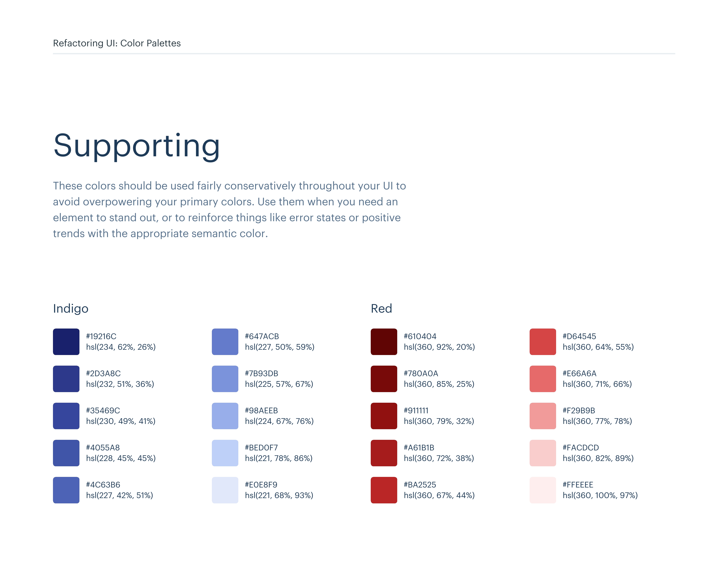Image resolution: width=728 pixels, height=563 pixels.
Task: Select the pale indigo swatch #E0E8F9
Action: pos(225,490)
